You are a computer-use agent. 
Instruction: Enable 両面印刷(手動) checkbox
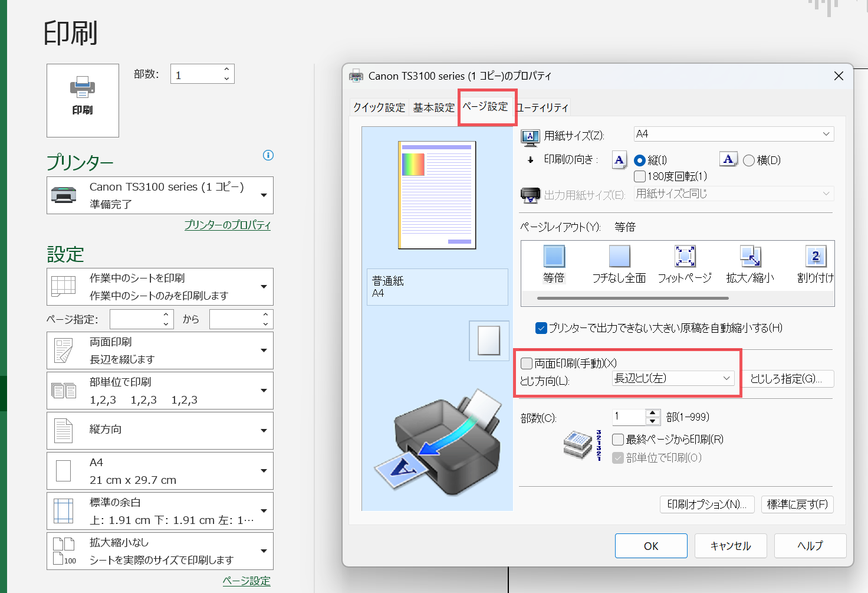coord(527,363)
